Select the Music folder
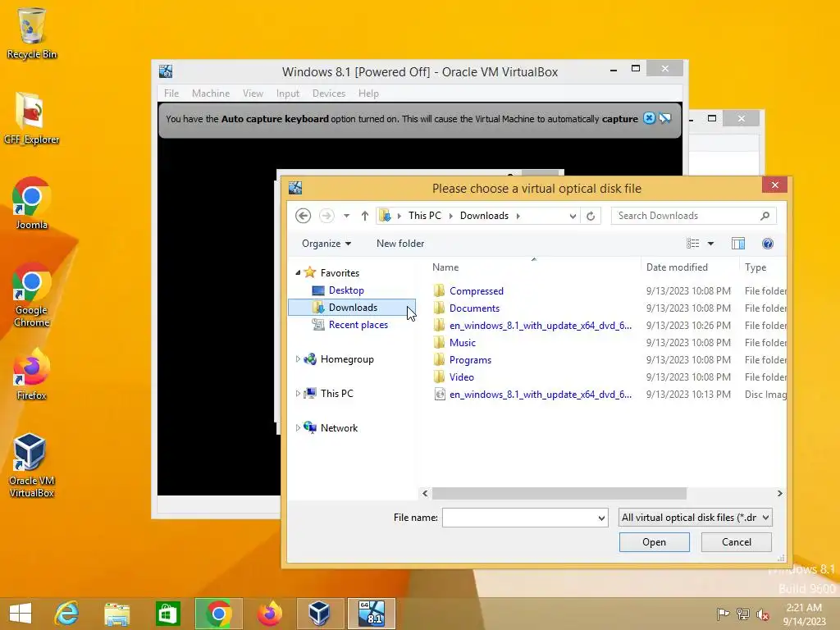This screenshot has height=630, width=840. click(x=463, y=342)
